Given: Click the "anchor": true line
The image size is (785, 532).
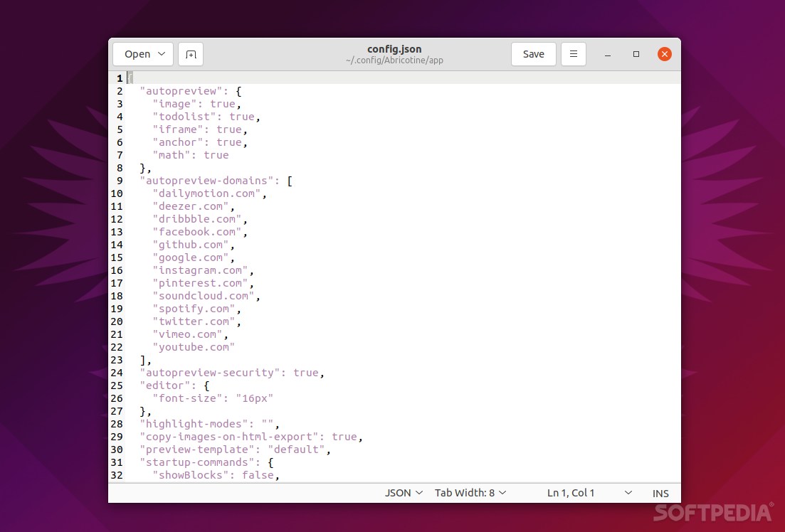Looking at the screenshot, I should [x=200, y=142].
